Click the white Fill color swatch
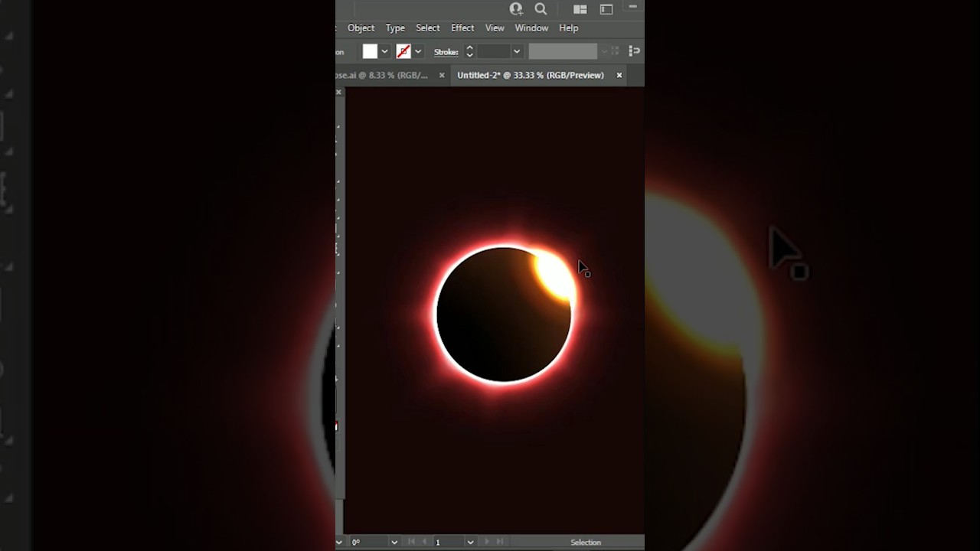The height and width of the screenshot is (551, 980). [x=370, y=51]
